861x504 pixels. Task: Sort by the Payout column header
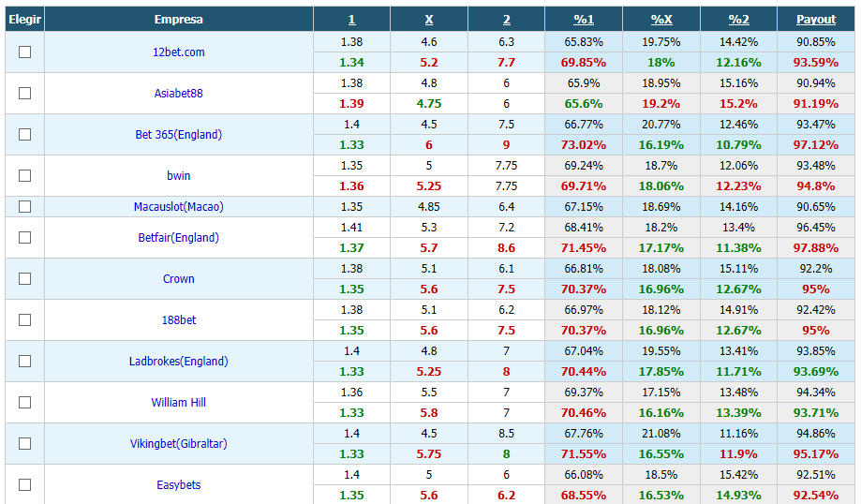click(x=816, y=20)
